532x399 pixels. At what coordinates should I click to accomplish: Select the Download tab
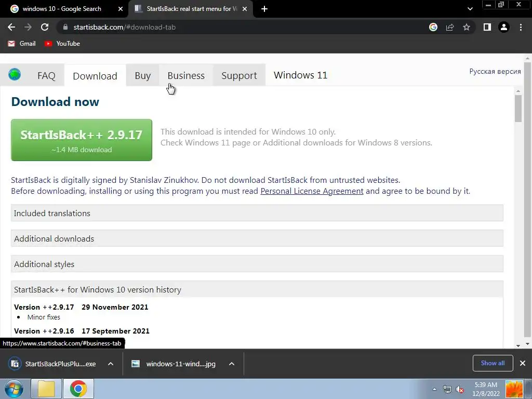(95, 76)
